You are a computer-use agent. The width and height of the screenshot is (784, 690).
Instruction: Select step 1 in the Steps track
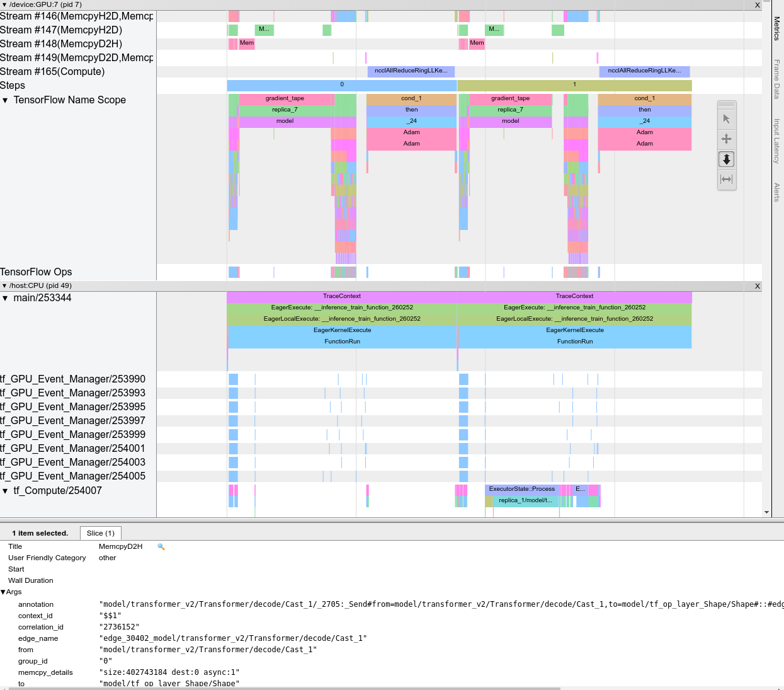click(574, 85)
